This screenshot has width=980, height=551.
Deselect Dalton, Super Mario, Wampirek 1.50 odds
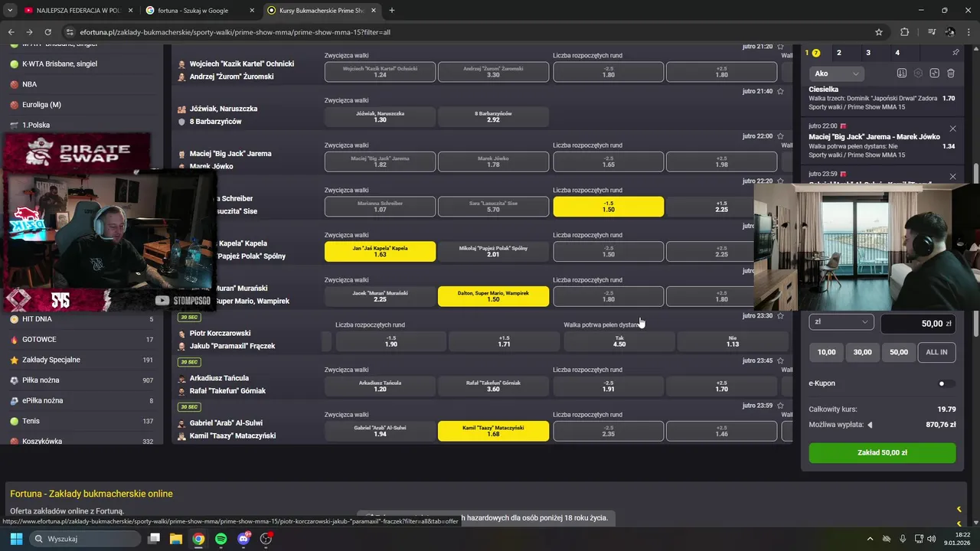click(x=493, y=296)
